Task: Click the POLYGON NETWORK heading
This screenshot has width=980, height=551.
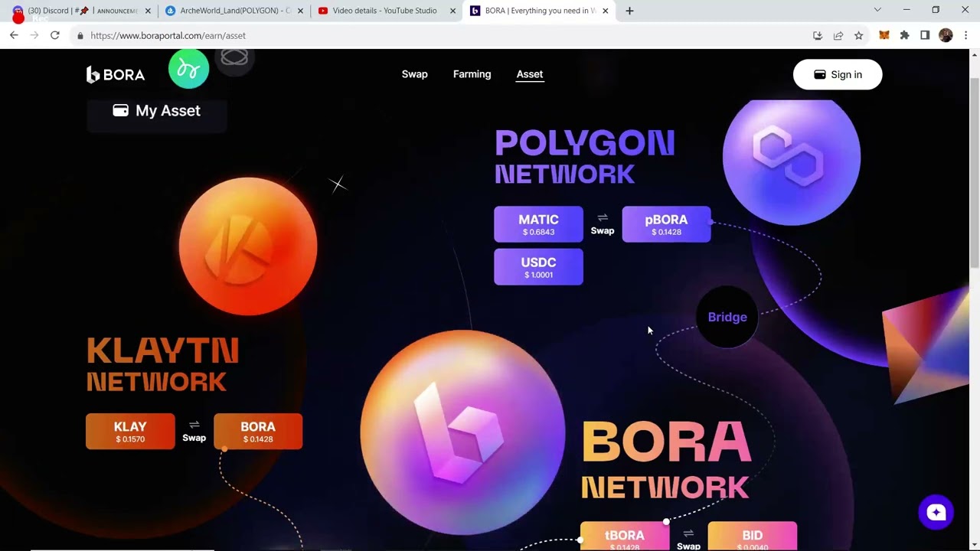Action: coord(584,157)
